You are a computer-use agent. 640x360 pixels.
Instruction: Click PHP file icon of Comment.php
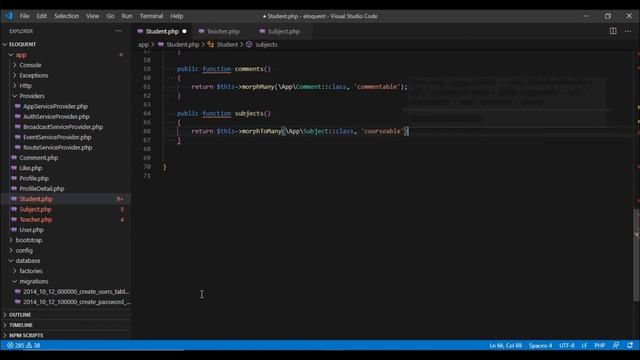pyautogui.click(x=14, y=158)
